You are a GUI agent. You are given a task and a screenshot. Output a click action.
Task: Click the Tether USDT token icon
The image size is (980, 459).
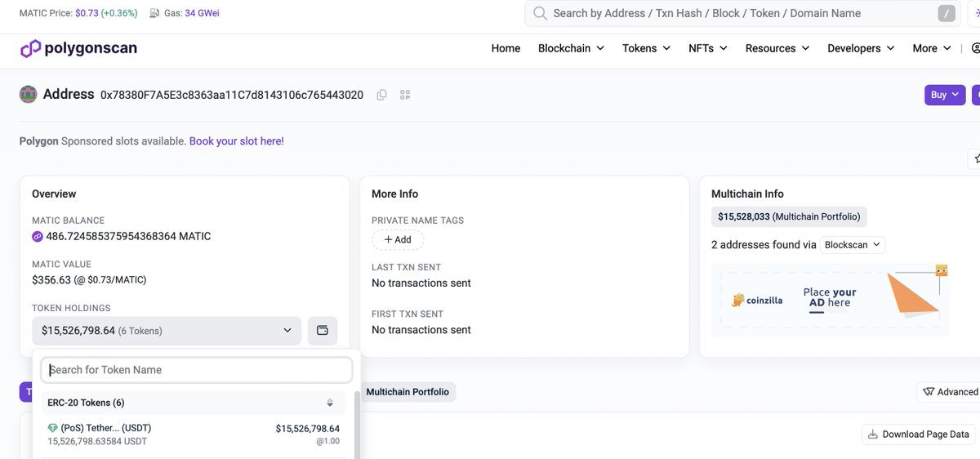(x=53, y=428)
